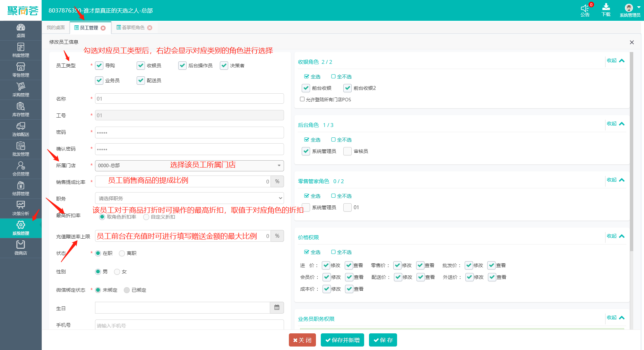
Task: Switch to the 员工管理 tab
Action: click(89, 28)
